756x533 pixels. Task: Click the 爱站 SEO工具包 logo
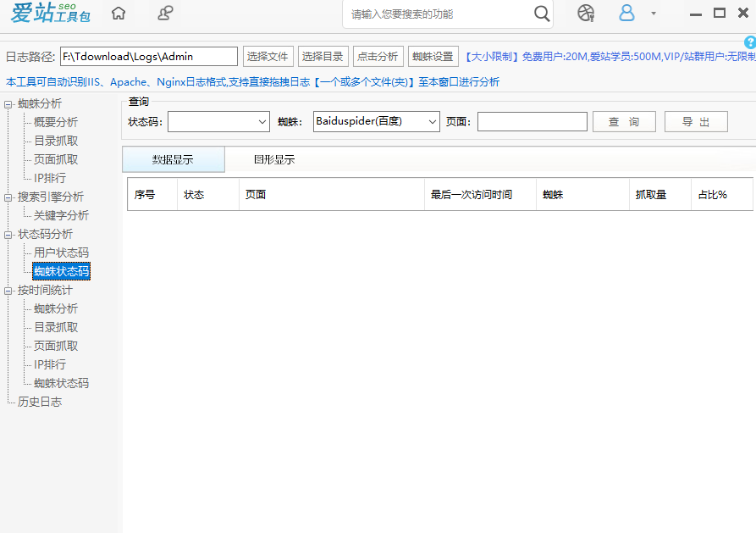51,14
